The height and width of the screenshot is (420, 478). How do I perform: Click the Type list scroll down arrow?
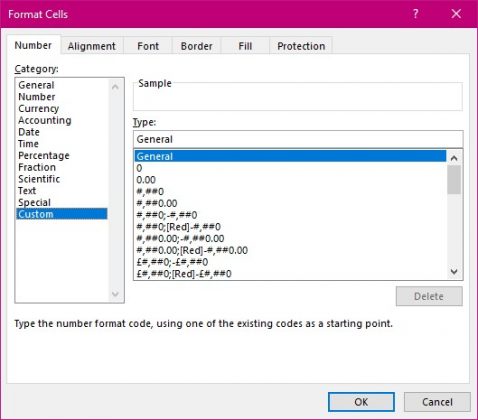click(454, 272)
